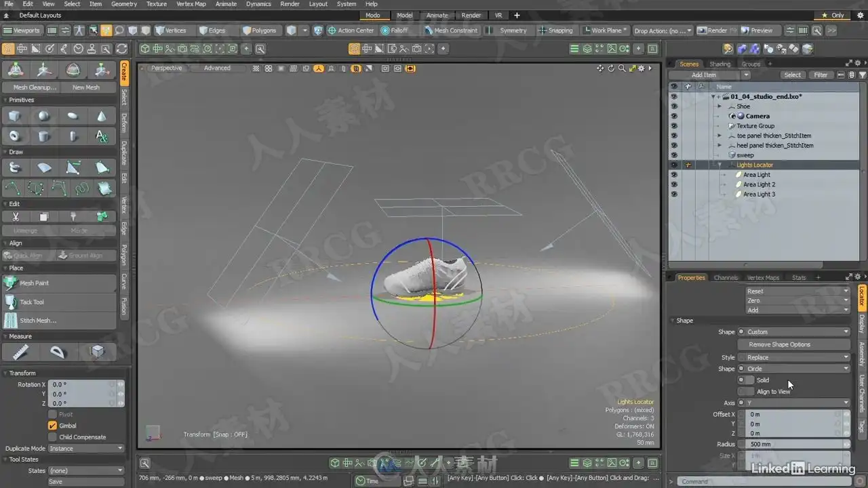Enable Polygons selection mode
The height and width of the screenshot is (488, 868).
pos(260,30)
